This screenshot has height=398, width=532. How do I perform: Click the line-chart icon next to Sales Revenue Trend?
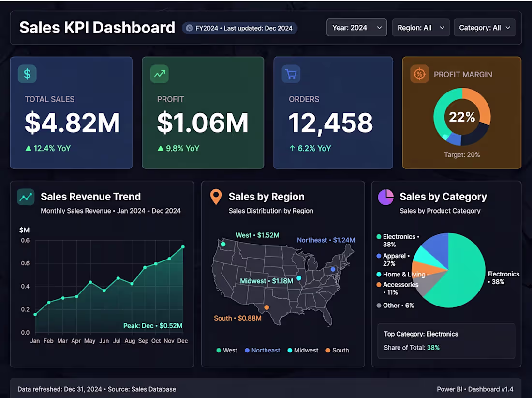pos(26,197)
